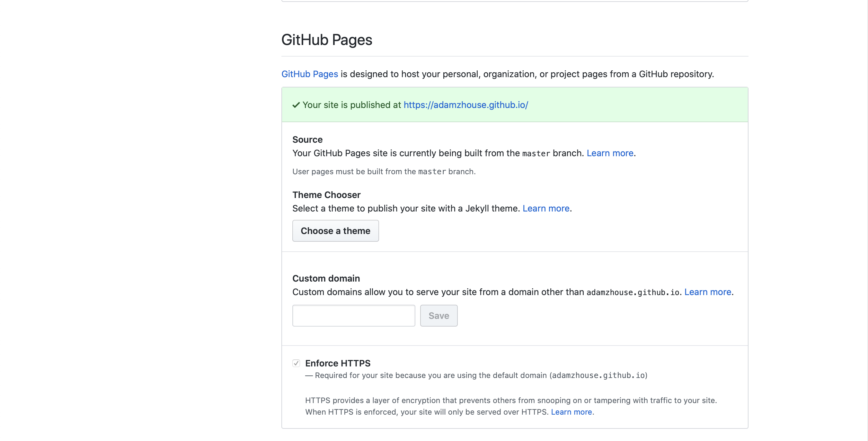The height and width of the screenshot is (441, 868).
Task: Open the GitHub Pages documentation link
Action: 309,74
